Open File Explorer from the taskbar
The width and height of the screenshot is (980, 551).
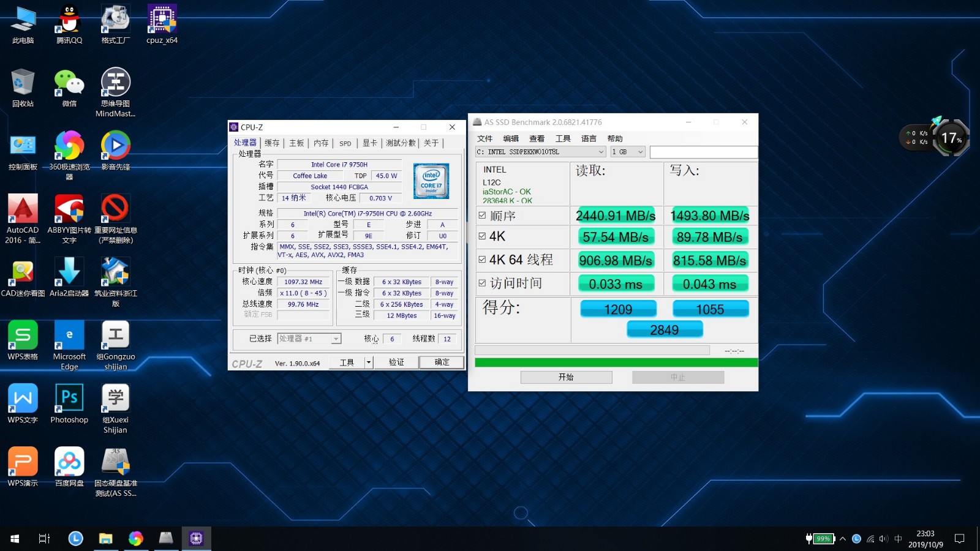click(x=106, y=539)
